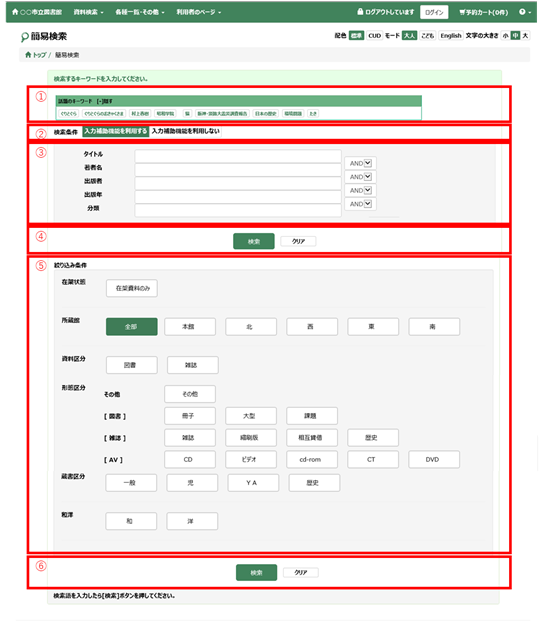539x631 pixels.
Task: Open the AND dropdown beside タイトル
Action: click(x=360, y=163)
